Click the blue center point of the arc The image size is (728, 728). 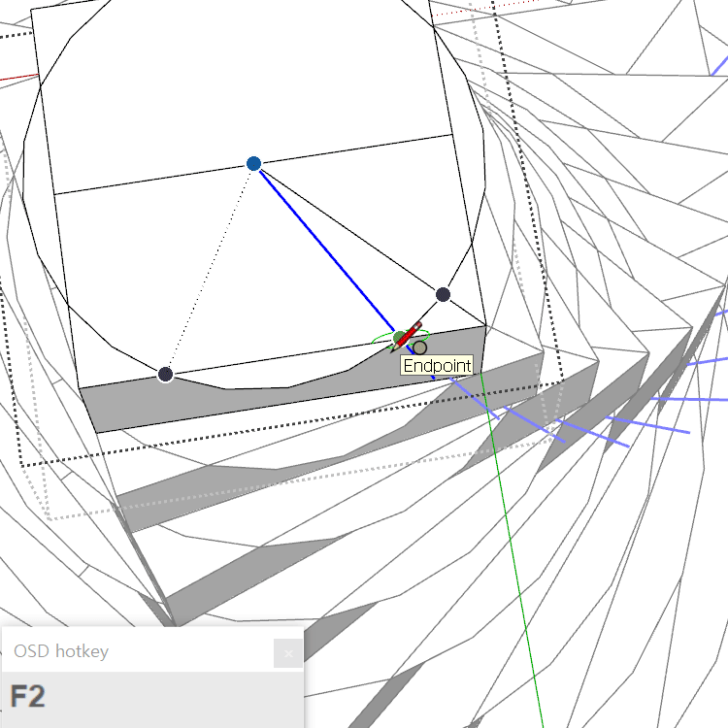click(x=253, y=163)
